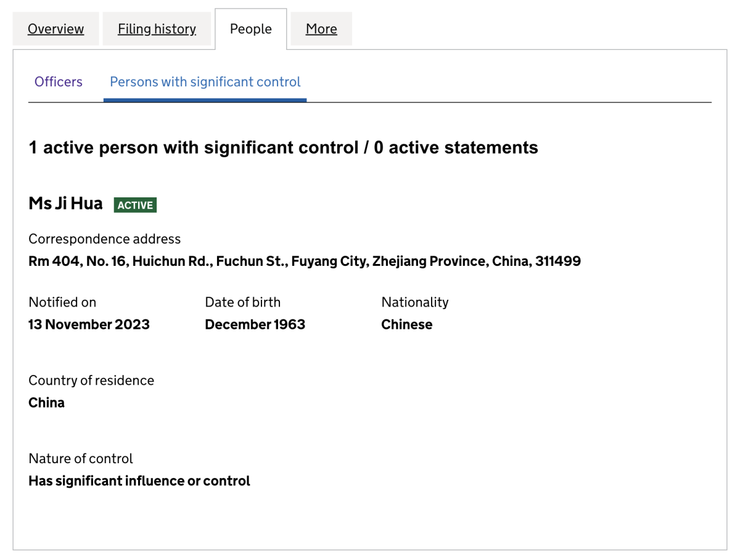
Task: Click the Nature of control label
Action: [x=81, y=459]
